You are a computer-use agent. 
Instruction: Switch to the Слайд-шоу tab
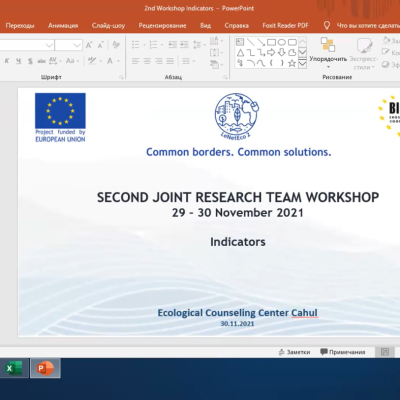tap(108, 26)
